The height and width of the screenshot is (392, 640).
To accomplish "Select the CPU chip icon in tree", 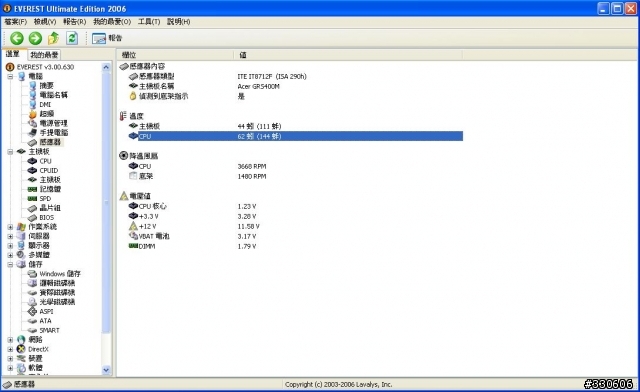I will point(32,161).
